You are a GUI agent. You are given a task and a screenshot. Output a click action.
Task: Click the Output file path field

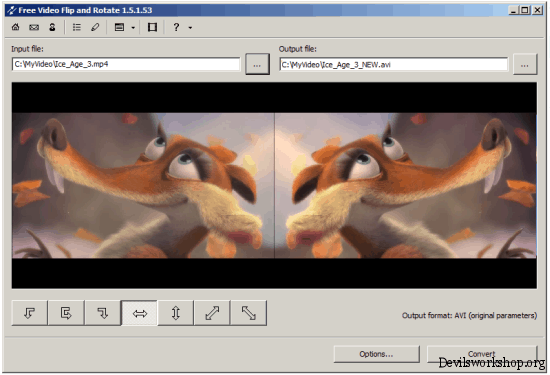tap(394, 65)
